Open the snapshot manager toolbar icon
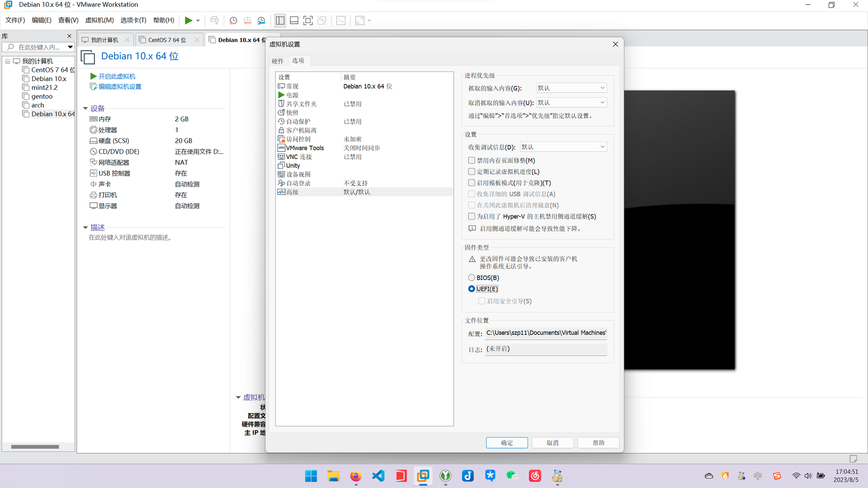This screenshot has height=488, width=868. coord(261,20)
